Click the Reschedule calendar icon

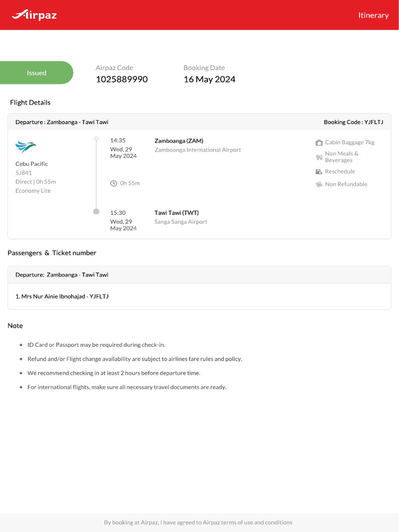pyautogui.click(x=319, y=171)
